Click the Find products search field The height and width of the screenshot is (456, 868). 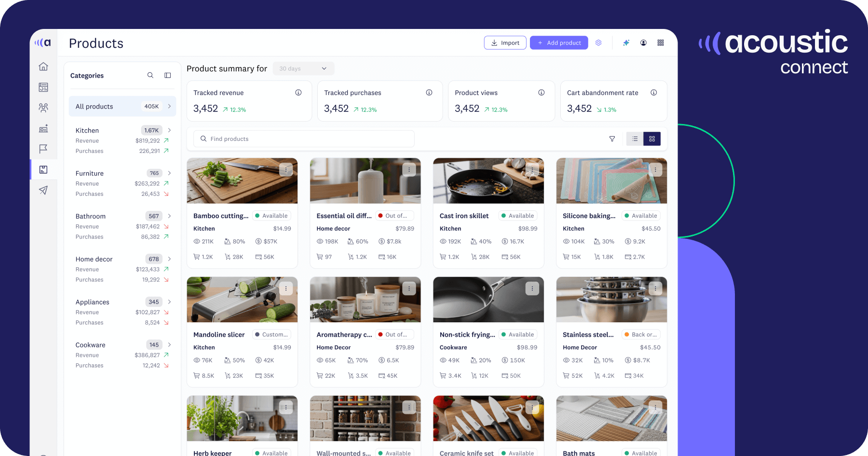tap(304, 139)
